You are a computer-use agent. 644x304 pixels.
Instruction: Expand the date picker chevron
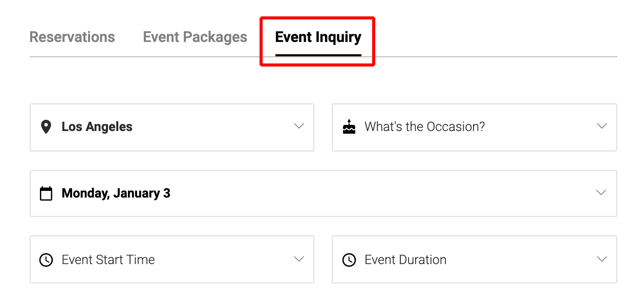click(x=602, y=193)
